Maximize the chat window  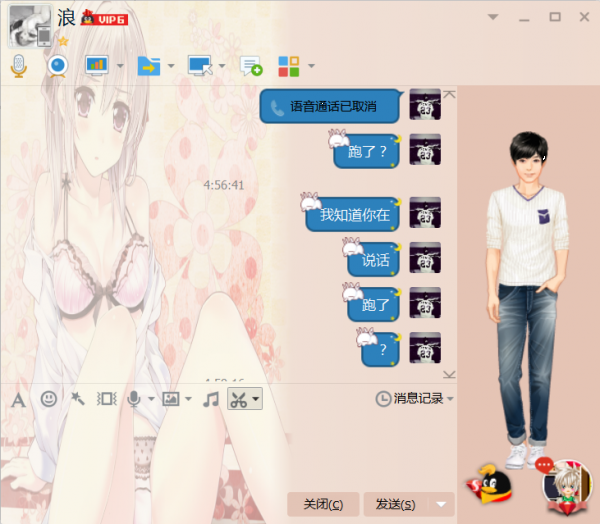coord(555,17)
